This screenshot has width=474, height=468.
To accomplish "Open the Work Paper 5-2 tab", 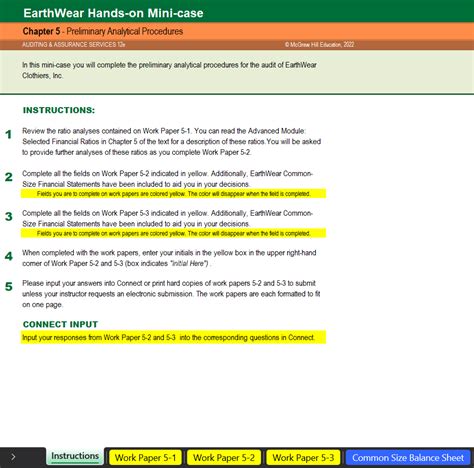I will 224,458.
